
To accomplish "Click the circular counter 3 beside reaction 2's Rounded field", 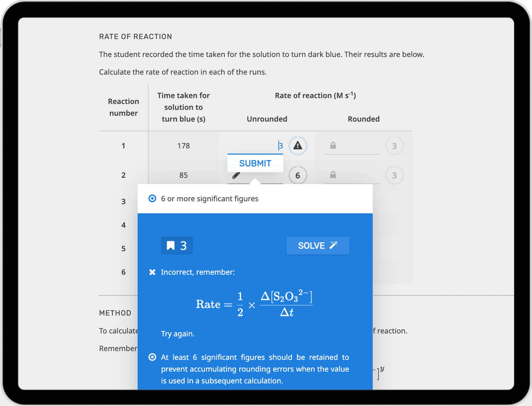I will 394,175.
